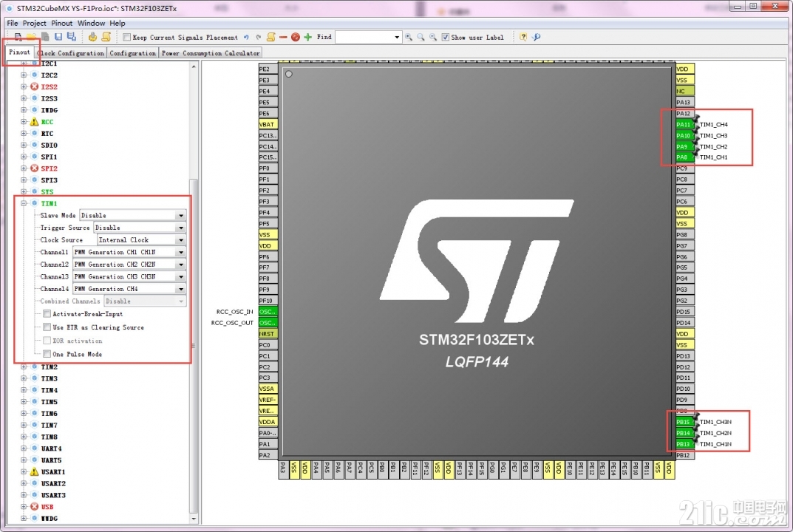Screen dimensions: 793x532
Task: Click the yellow scroll icon beside Redo
Action: click(x=271, y=37)
